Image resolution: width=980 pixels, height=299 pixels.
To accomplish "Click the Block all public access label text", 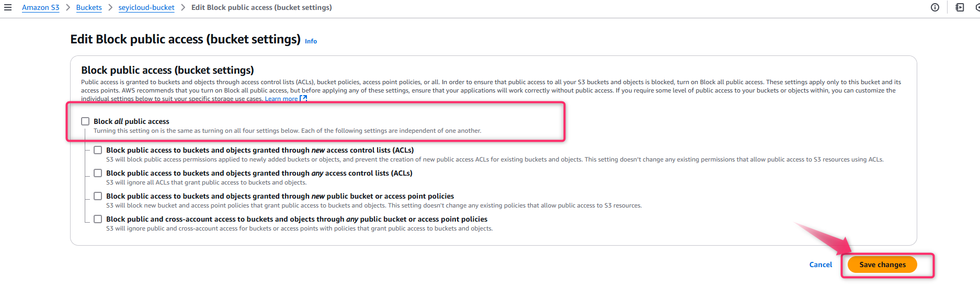I will 131,121.
